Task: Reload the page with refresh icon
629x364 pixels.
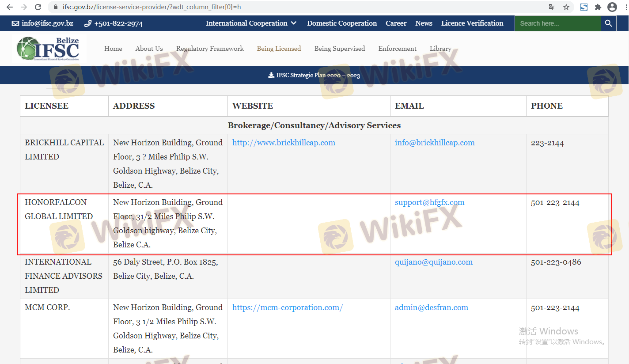Action: (38, 7)
